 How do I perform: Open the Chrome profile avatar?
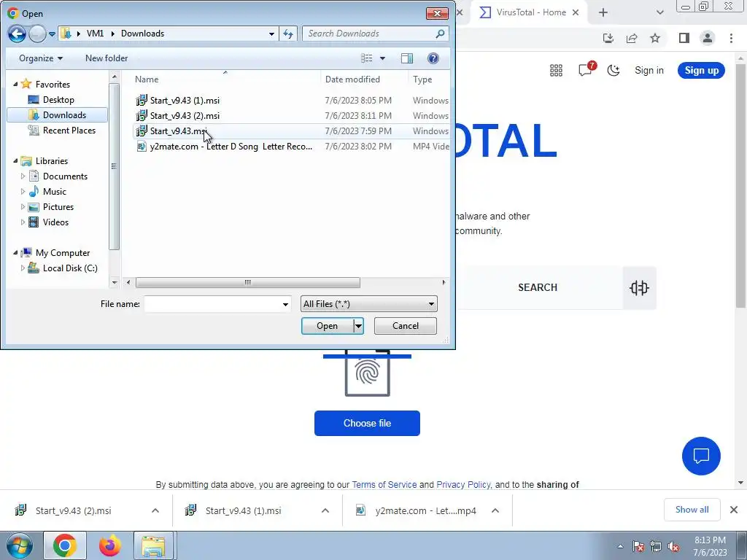708,38
